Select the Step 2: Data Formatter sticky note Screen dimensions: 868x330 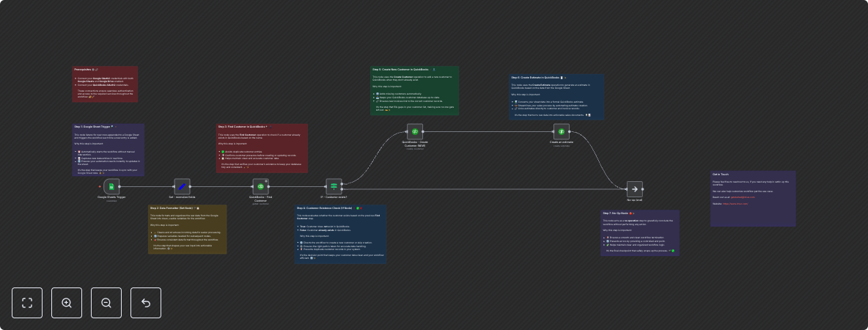[x=187, y=230]
